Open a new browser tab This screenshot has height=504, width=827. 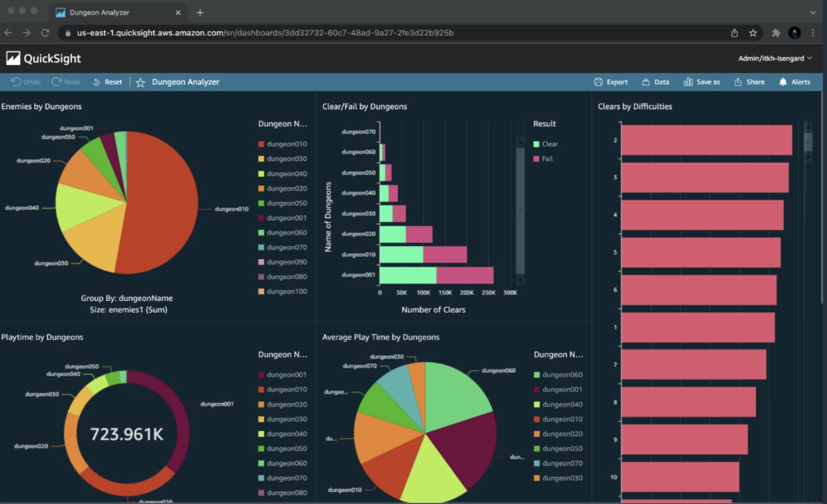coord(200,12)
